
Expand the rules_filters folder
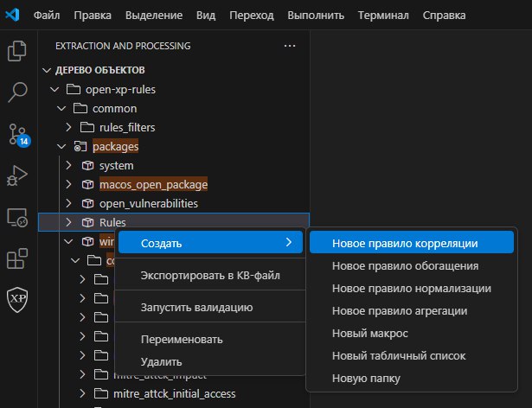[x=68, y=127]
